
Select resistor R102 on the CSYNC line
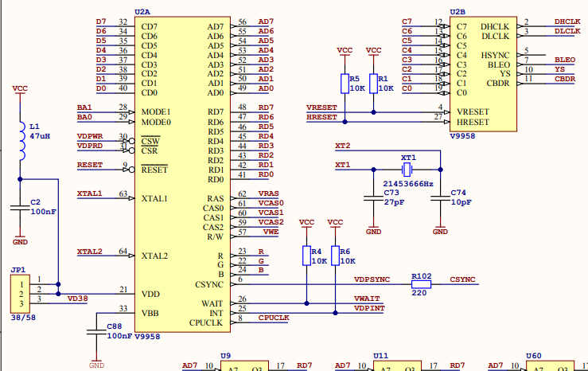point(421,284)
